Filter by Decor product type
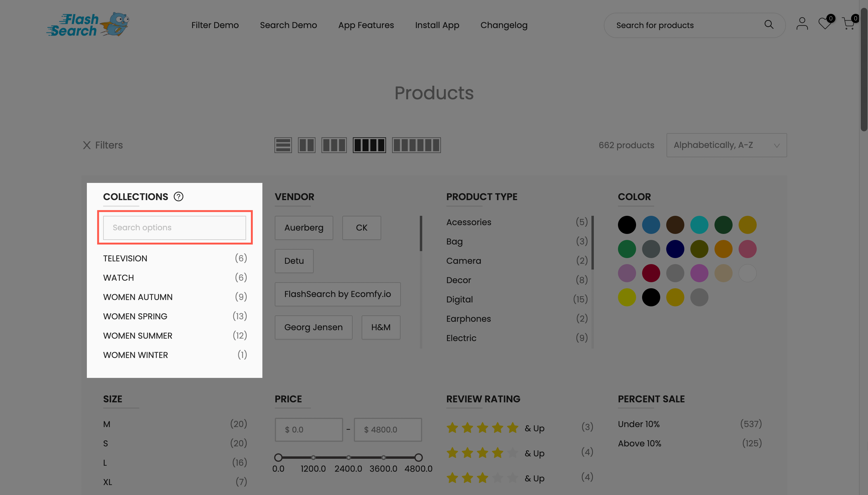This screenshot has width=868, height=495. pyautogui.click(x=517, y=280)
